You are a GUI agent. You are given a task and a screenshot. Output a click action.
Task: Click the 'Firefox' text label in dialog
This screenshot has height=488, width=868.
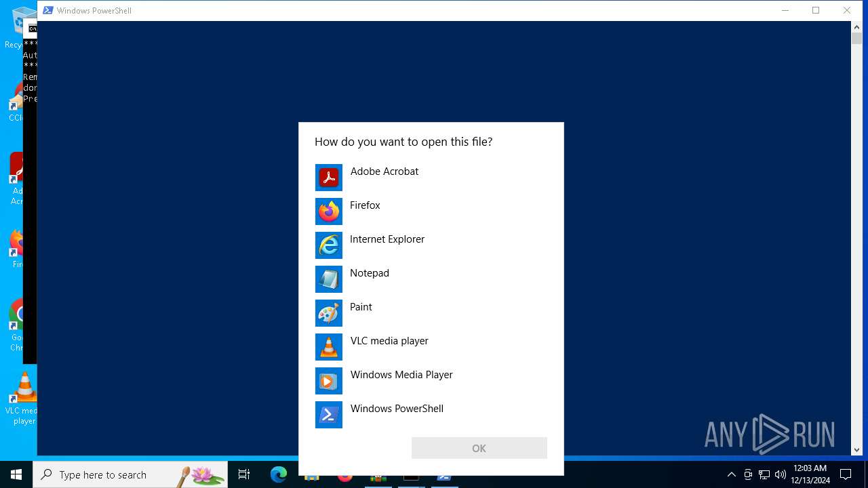point(365,205)
